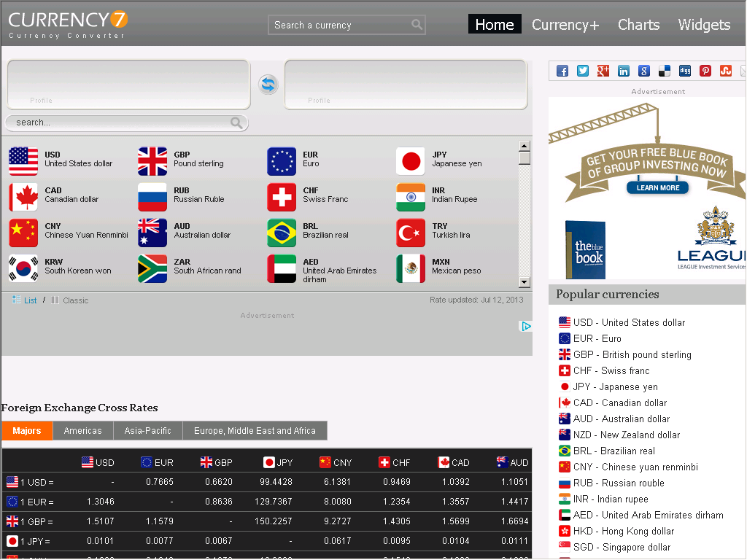This screenshot has width=747, height=560.
Task: Click the 150.2257 GBP to JPY rate
Action: coord(274,521)
